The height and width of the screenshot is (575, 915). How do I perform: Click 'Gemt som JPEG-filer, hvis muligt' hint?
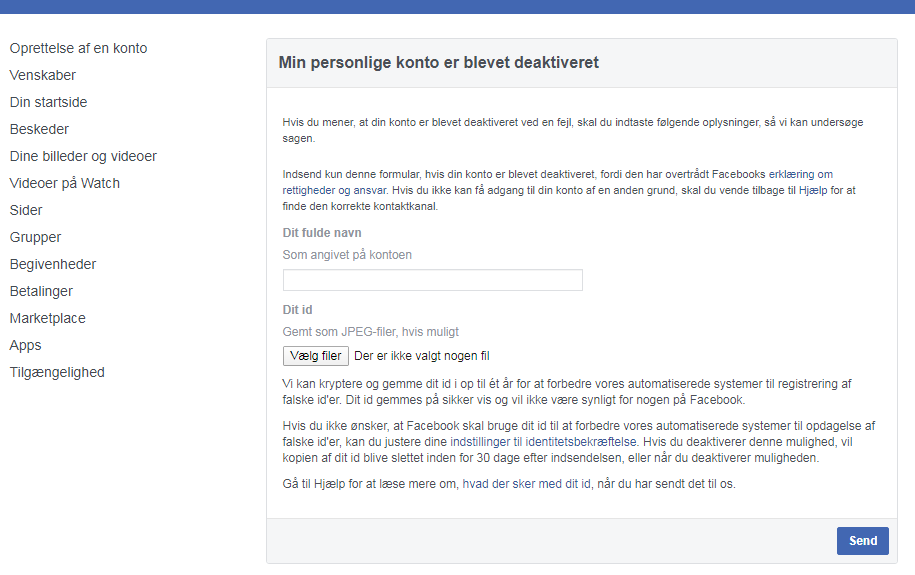click(x=371, y=332)
